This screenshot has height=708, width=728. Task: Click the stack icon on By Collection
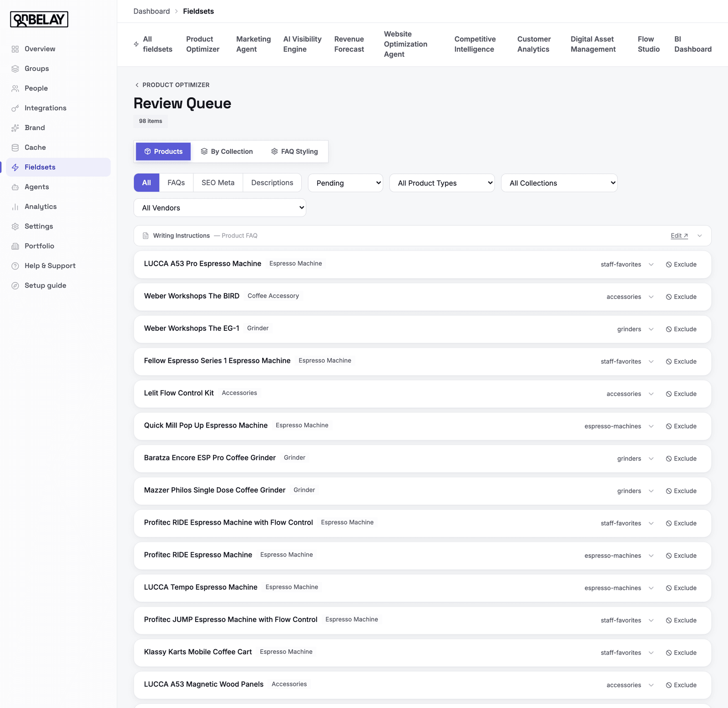coord(204,152)
